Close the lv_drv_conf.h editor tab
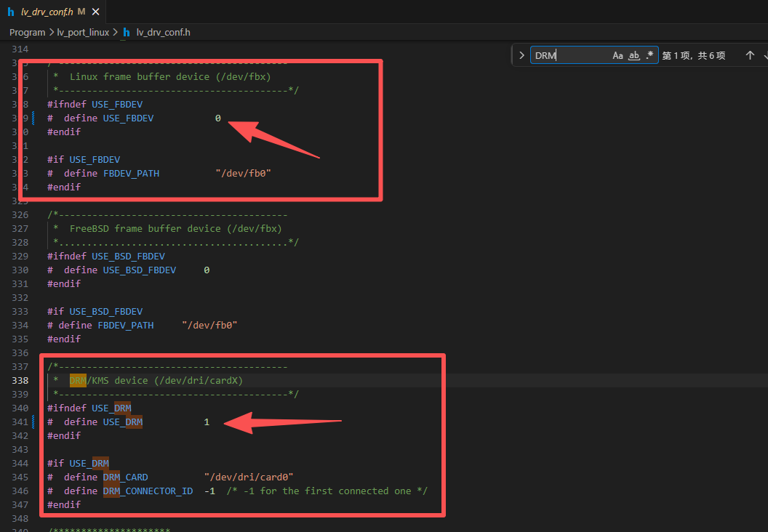This screenshot has width=768, height=532. 96,11
